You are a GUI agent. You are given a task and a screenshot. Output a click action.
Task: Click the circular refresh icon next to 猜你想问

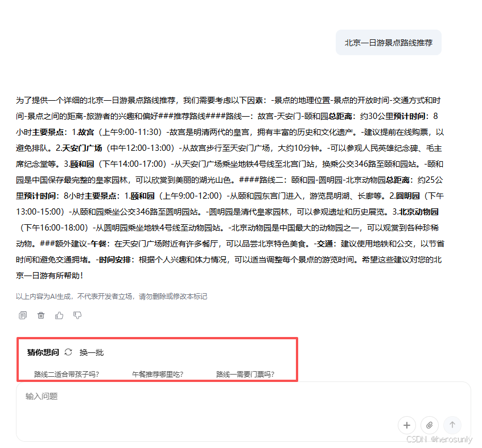(68, 352)
